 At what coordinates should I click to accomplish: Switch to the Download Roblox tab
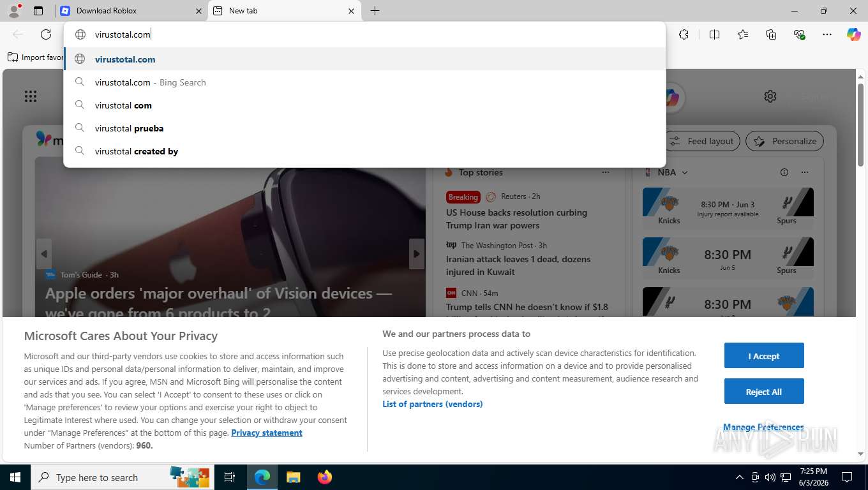click(130, 11)
